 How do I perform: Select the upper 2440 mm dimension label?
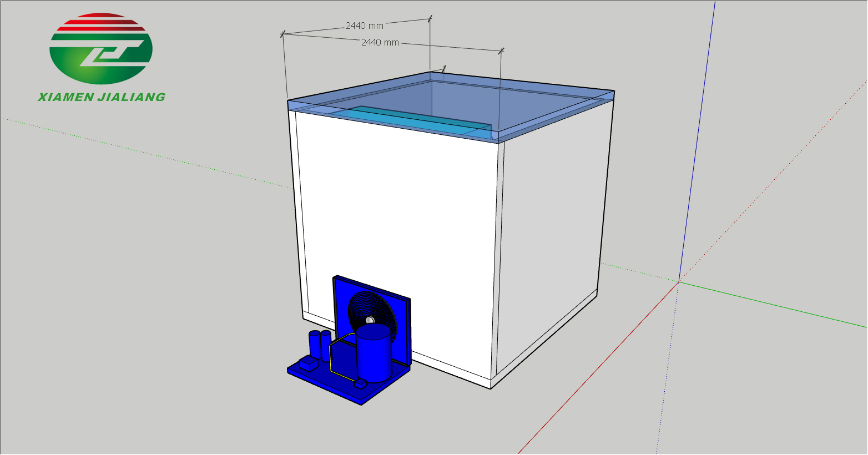click(x=364, y=26)
